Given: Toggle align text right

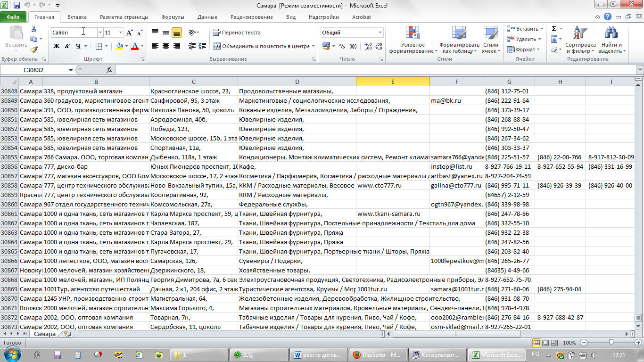Looking at the screenshot, I should (177, 46).
